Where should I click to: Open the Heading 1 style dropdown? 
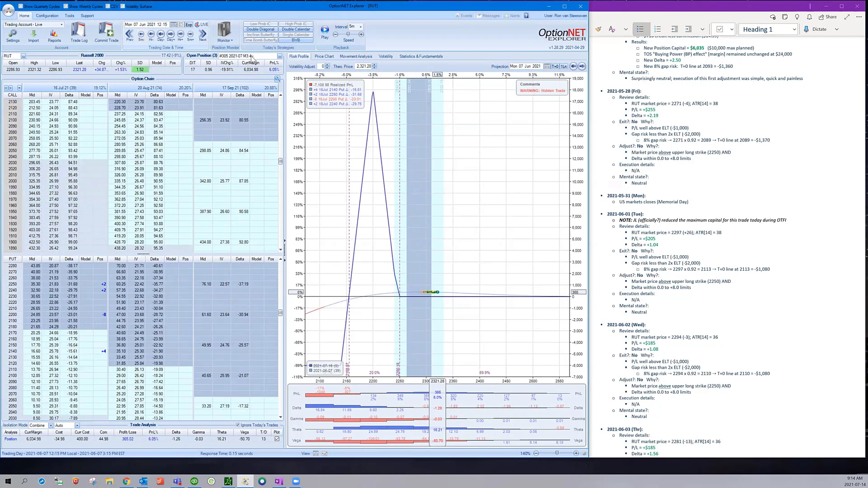pos(794,29)
